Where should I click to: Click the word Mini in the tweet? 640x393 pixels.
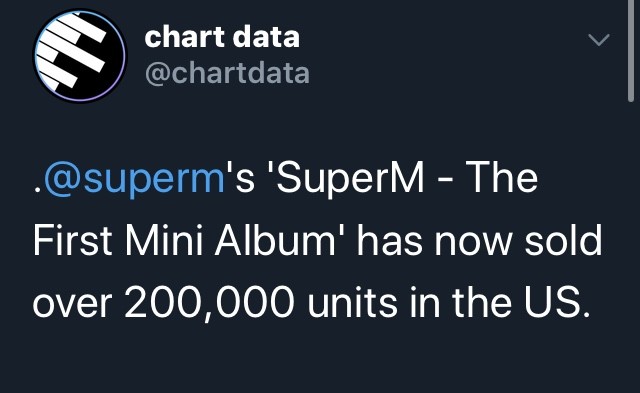coord(164,241)
